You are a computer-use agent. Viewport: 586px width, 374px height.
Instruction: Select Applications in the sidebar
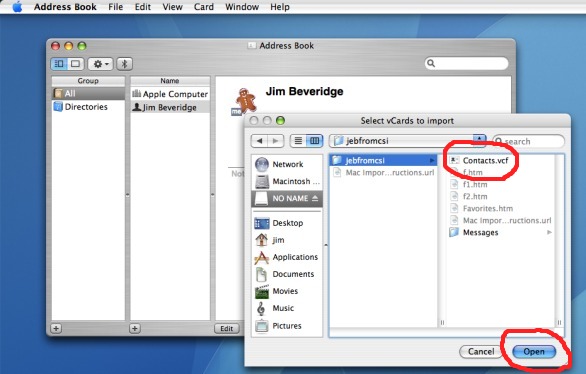coord(287,257)
